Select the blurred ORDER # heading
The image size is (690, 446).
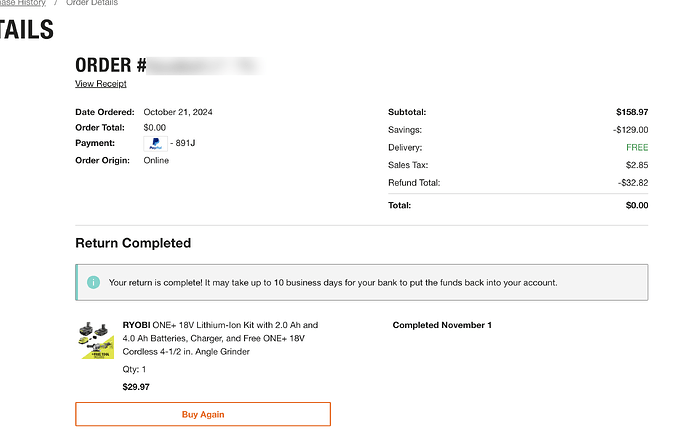click(x=169, y=65)
